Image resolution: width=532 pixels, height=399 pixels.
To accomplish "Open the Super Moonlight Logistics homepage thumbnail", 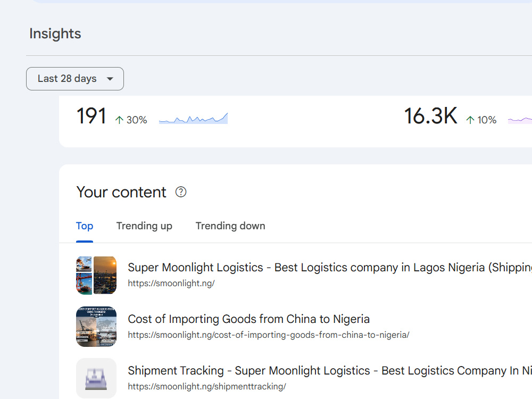I will click(96, 275).
